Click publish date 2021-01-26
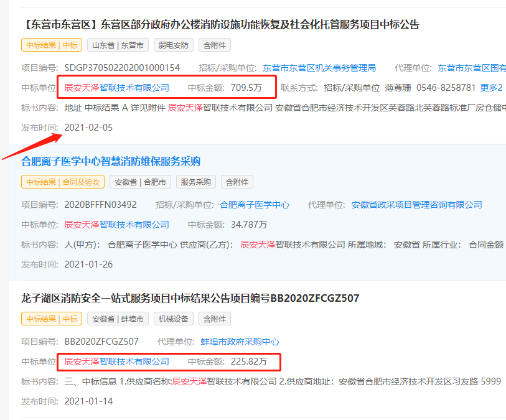The height and width of the screenshot is (420, 506). 88,264
